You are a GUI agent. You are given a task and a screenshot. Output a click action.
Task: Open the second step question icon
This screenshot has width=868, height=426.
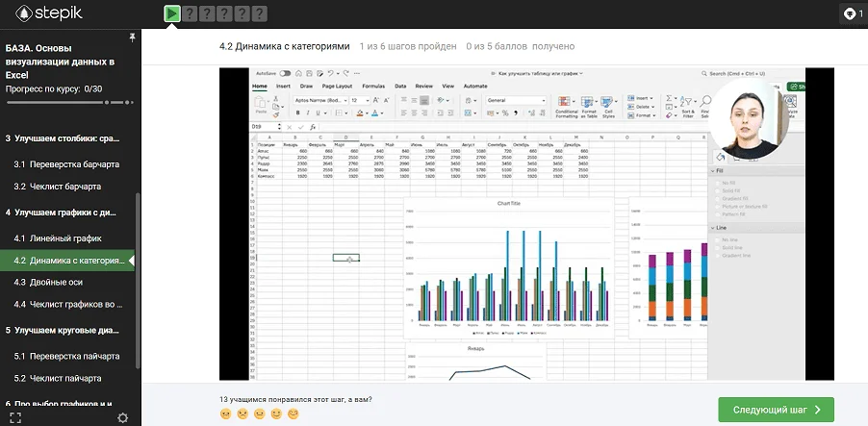[x=191, y=13]
